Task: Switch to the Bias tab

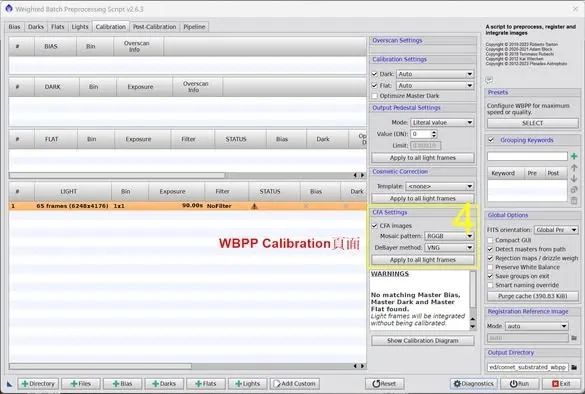Action: tap(15, 27)
